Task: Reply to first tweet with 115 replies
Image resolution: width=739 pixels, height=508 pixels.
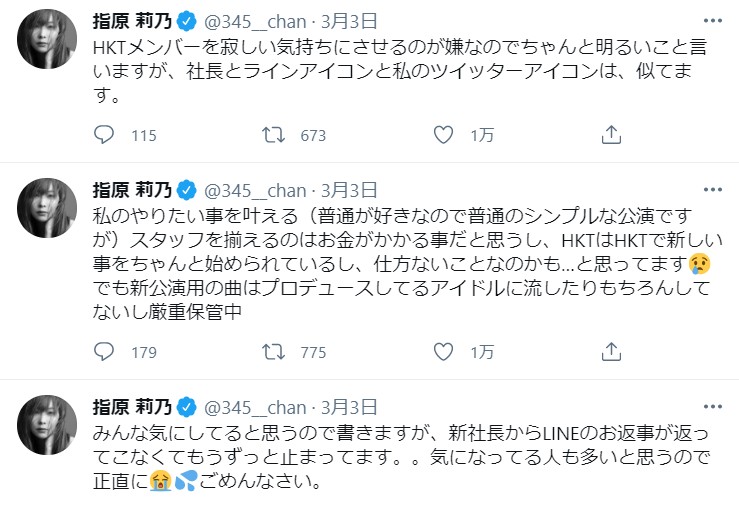Action: coord(105,135)
